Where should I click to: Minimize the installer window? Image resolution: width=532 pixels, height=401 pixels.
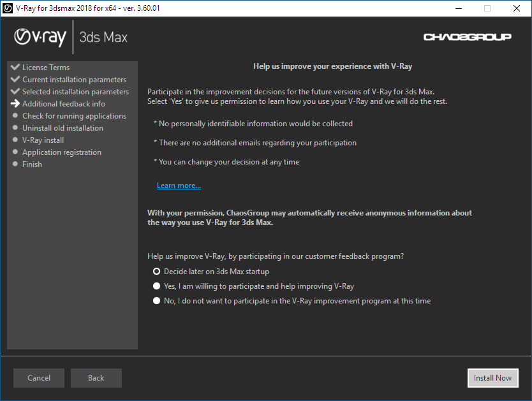tap(458, 8)
